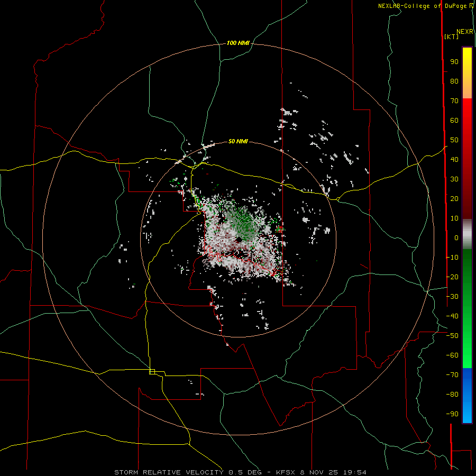Click the KFSX station ID in caption

pyautogui.click(x=286, y=472)
